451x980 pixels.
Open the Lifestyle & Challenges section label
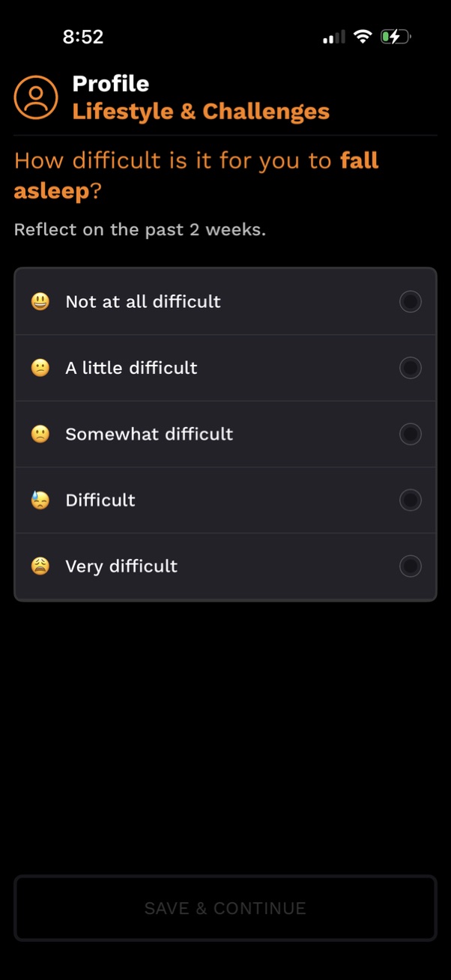point(201,111)
